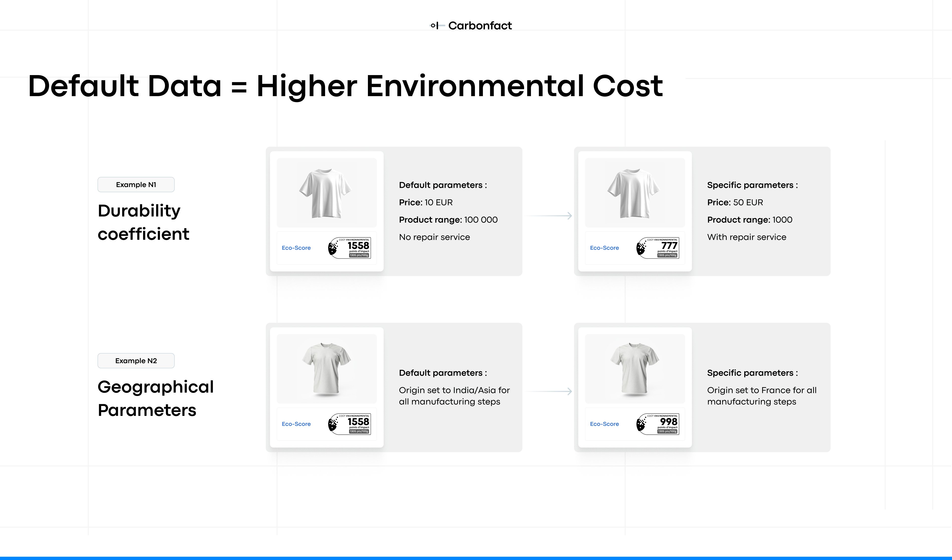The height and width of the screenshot is (560, 952).
Task: Click the 998 points environmental cost badge
Action: (658, 424)
